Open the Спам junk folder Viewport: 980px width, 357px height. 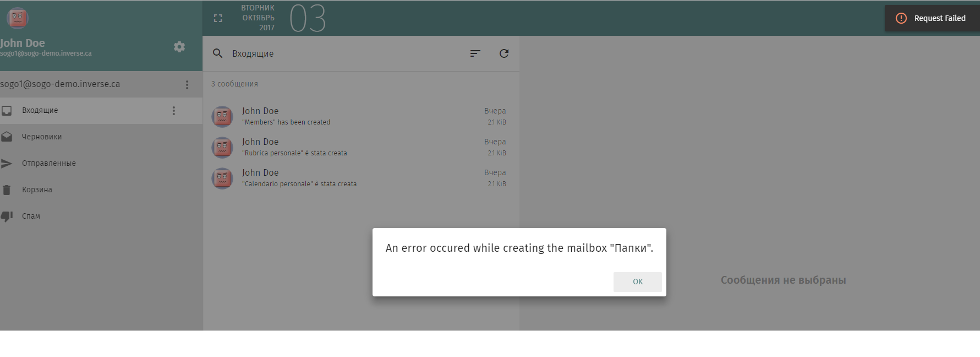(x=31, y=216)
